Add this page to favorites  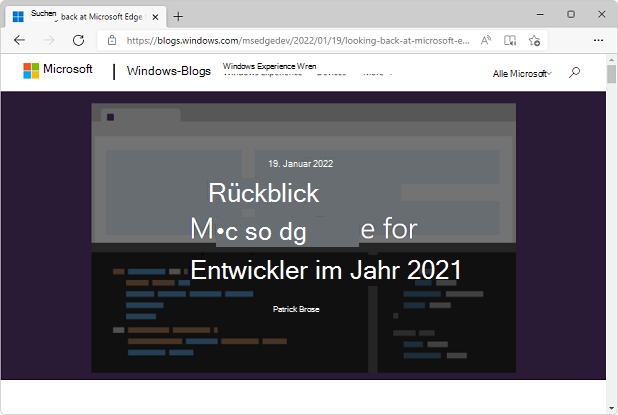tap(534, 40)
